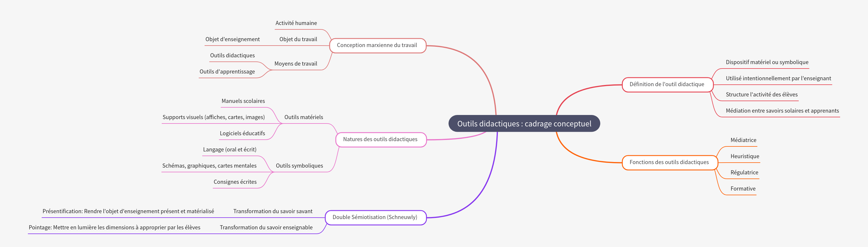Screen dimensions: 868x247
Task: Click the 'Outils didactiques' leaf under Moyens de travail
Action: pyautogui.click(x=232, y=55)
